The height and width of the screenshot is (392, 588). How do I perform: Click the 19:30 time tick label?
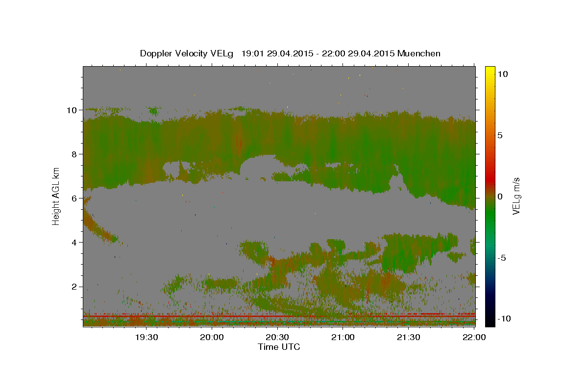click(147, 337)
